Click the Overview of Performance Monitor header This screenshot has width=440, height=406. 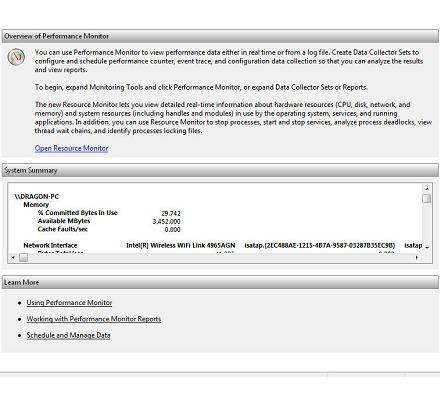tap(220, 36)
